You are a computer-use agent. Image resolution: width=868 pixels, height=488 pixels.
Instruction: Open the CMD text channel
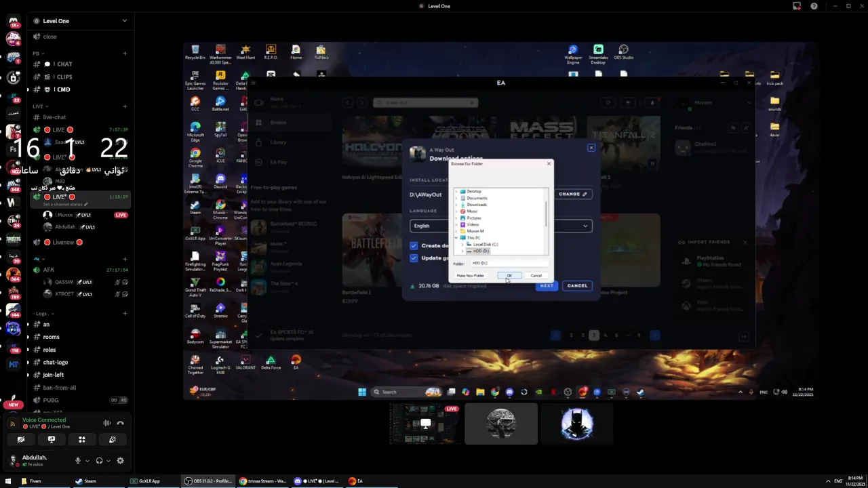coord(80,89)
